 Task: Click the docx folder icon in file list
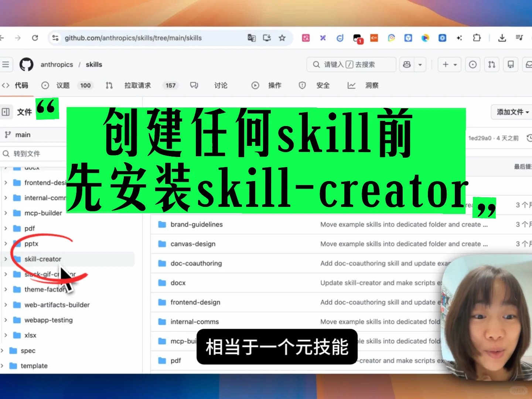pyautogui.click(x=162, y=283)
